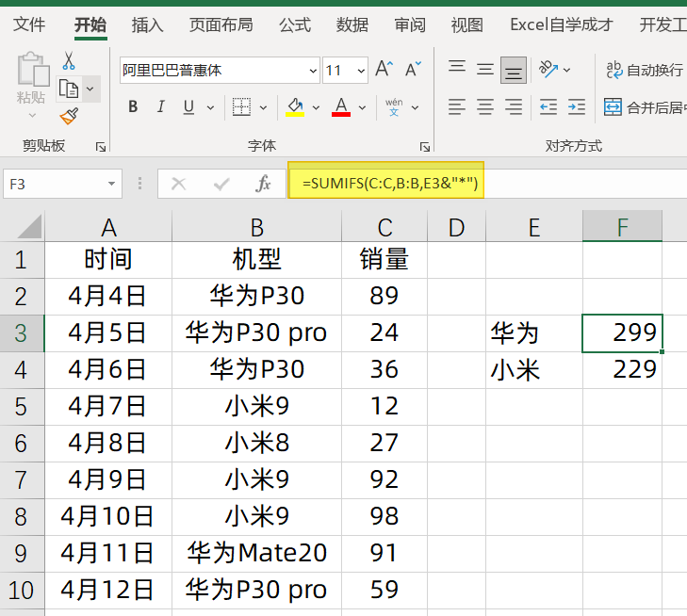Select cell containing 华为Mate20
The width and height of the screenshot is (687, 616).
256,554
